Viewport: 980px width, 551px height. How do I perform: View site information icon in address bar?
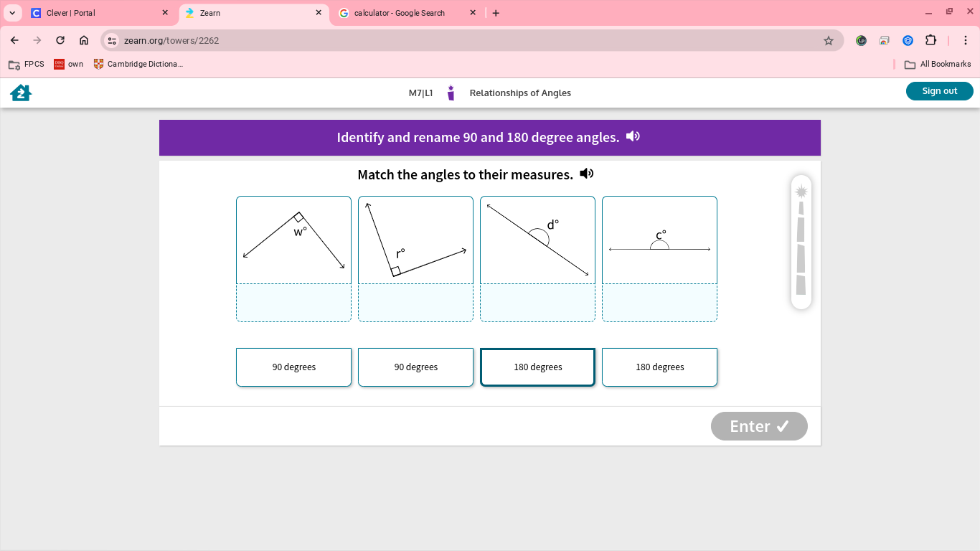point(112,41)
